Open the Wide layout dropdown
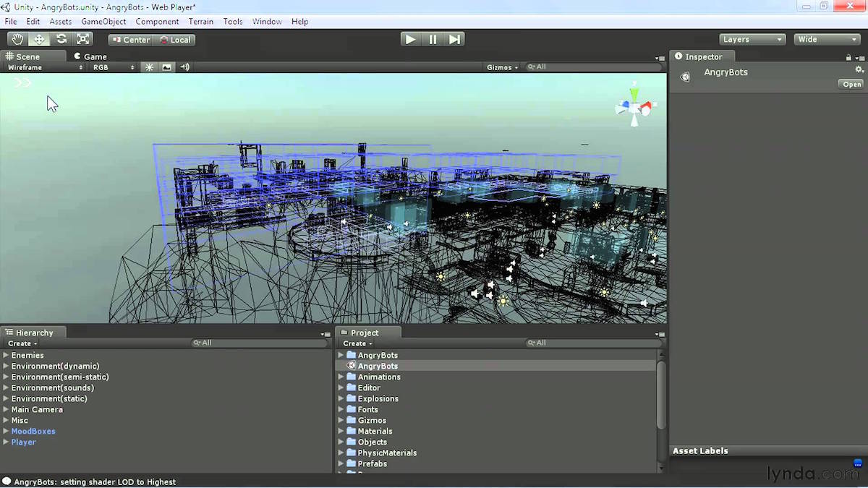The image size is (868, 488). tap(827, 40)
